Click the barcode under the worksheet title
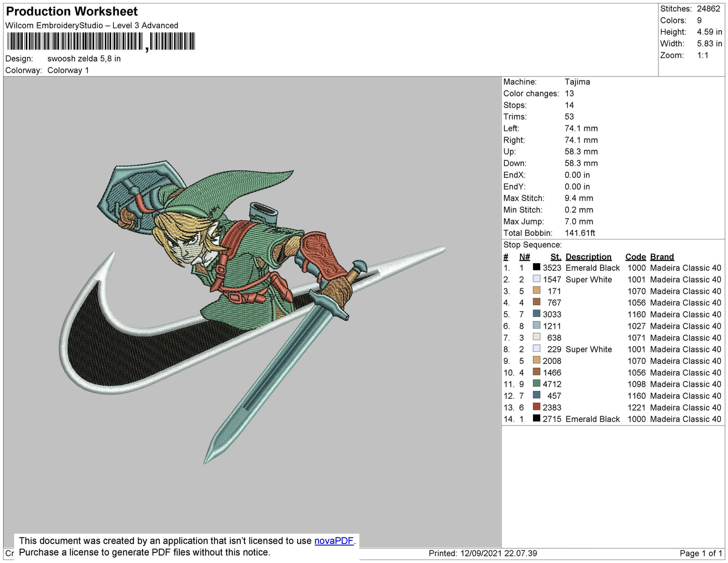This screenshot has width=728, height=563. tap(101, 41)
